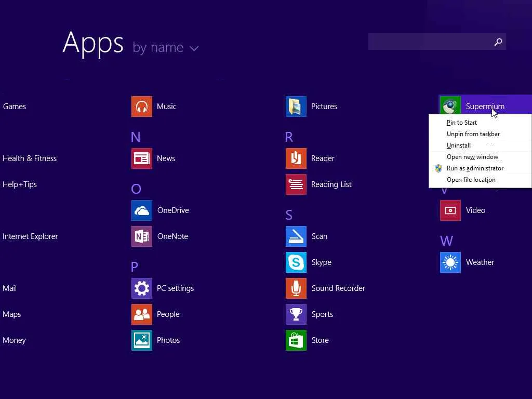The height and width of the screenshot is (399, 532).
Task: Jump to the letter N group header
Action: point(136,137)
